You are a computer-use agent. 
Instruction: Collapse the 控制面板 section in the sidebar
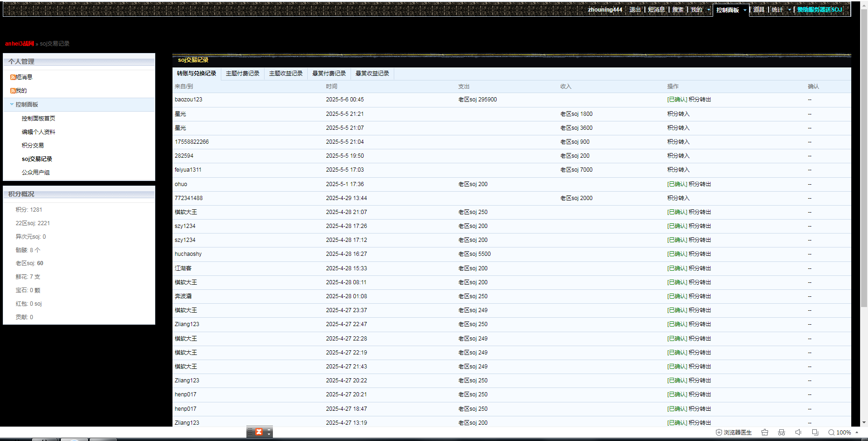tap(12, 105)
